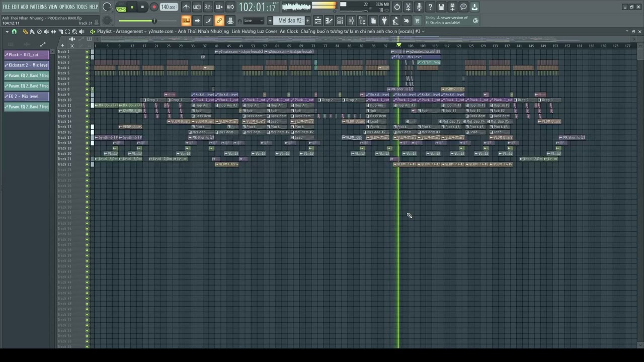644x362 pixels.
Task: Click the Save project floppy icon
Action: point(441,7)
